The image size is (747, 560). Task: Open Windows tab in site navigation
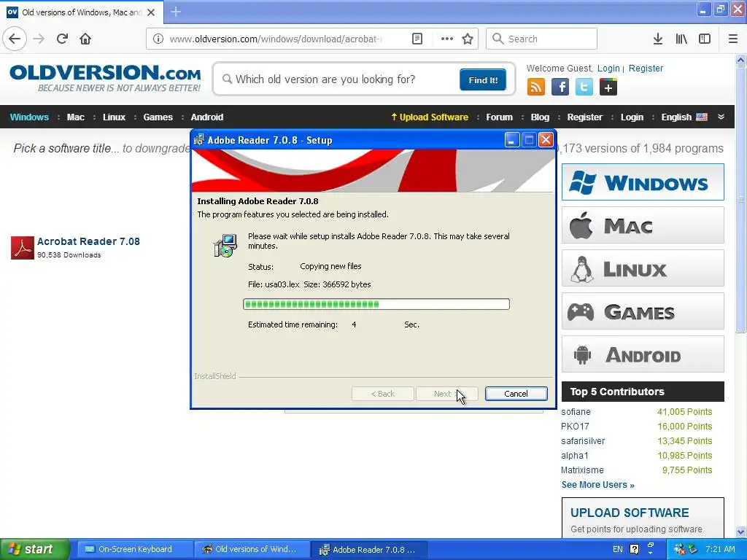[29, 117]
